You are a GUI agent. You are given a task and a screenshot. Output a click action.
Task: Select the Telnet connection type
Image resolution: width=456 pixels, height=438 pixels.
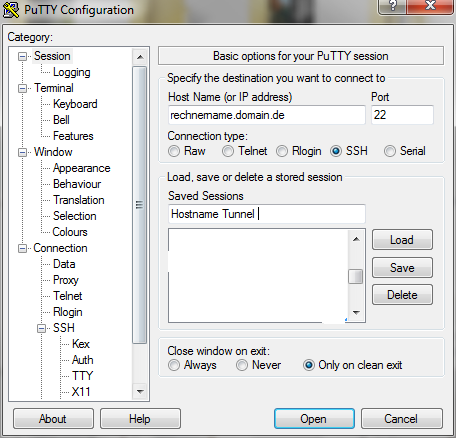[x=228, y=151]
